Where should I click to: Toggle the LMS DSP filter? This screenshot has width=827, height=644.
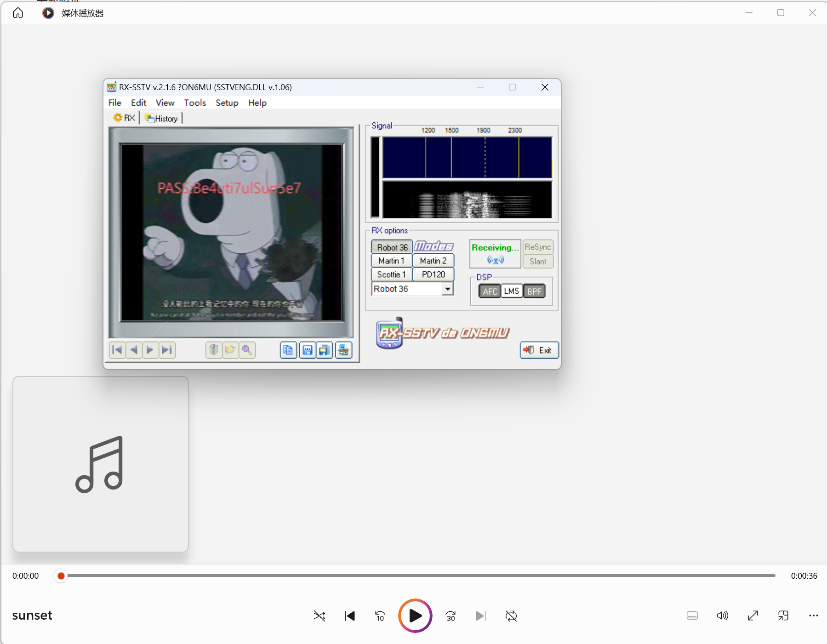pos(511,291)
